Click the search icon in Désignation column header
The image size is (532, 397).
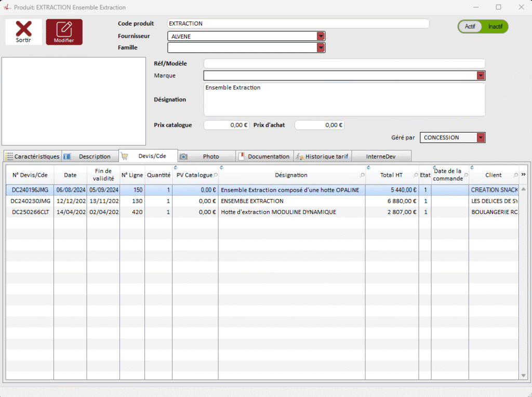click(362, 176)
